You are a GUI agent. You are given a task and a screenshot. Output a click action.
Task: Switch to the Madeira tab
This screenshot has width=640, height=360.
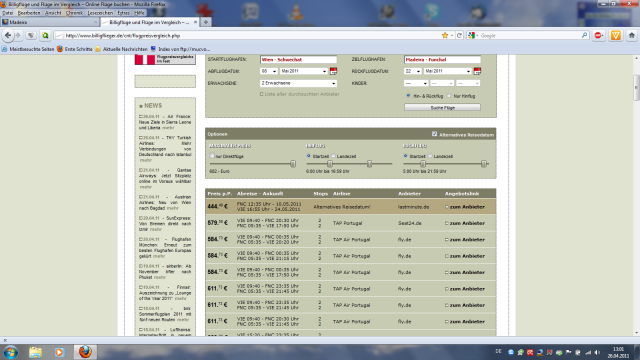tap(50, 22)
